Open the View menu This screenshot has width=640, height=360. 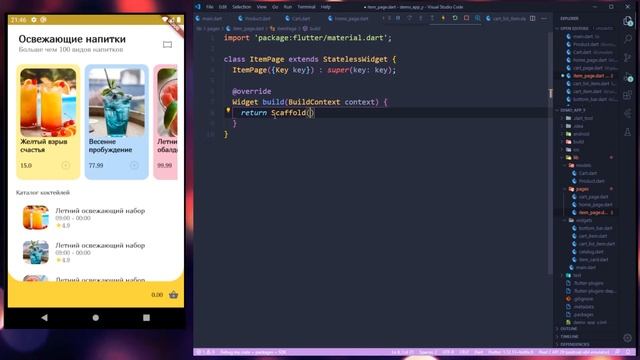click(262, 7)
